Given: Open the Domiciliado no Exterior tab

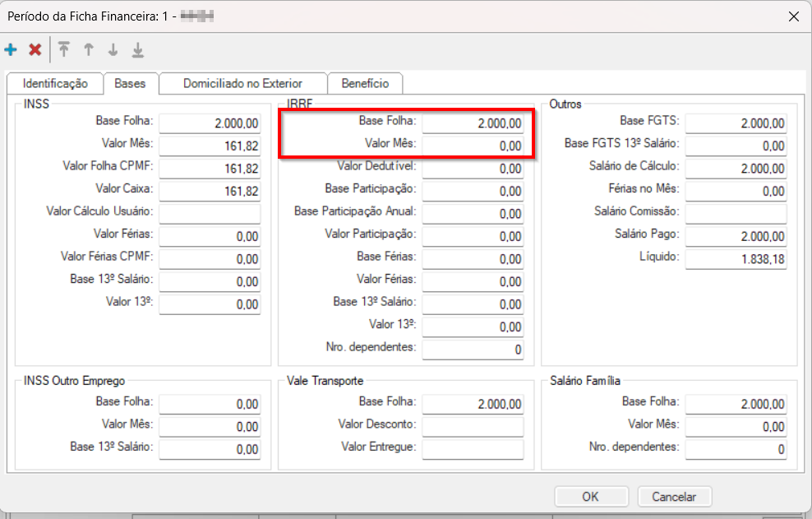Looking at the screenshot, I should click(x=243, y=83).
